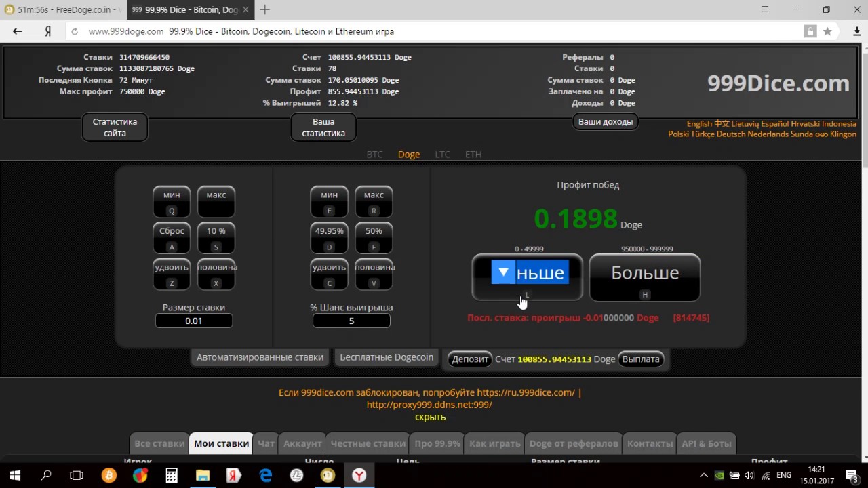Screen dimensions: 868x488
Task: Switch currency to LTC
Action: (442, 155)
